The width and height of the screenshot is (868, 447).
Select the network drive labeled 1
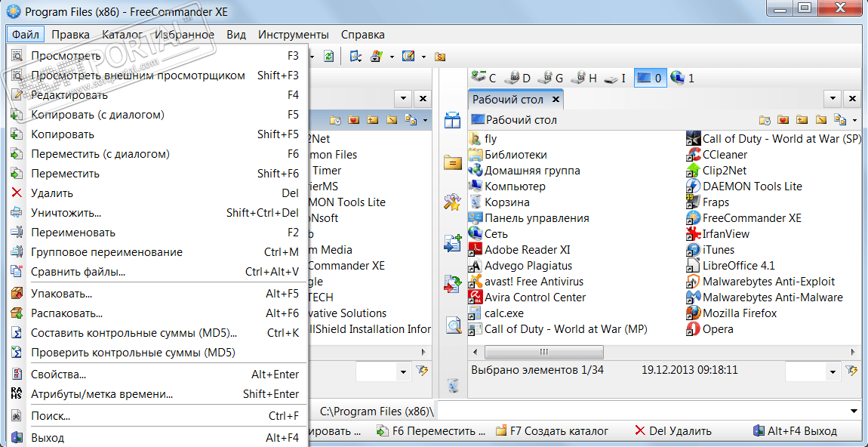tap(682, 78)
